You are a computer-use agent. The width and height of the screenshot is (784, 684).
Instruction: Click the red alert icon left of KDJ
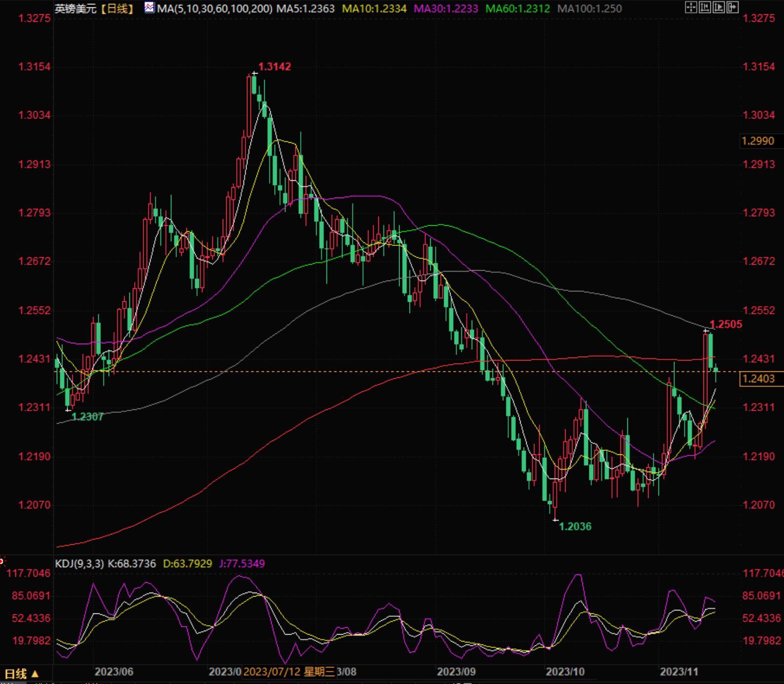pos(2,562)
